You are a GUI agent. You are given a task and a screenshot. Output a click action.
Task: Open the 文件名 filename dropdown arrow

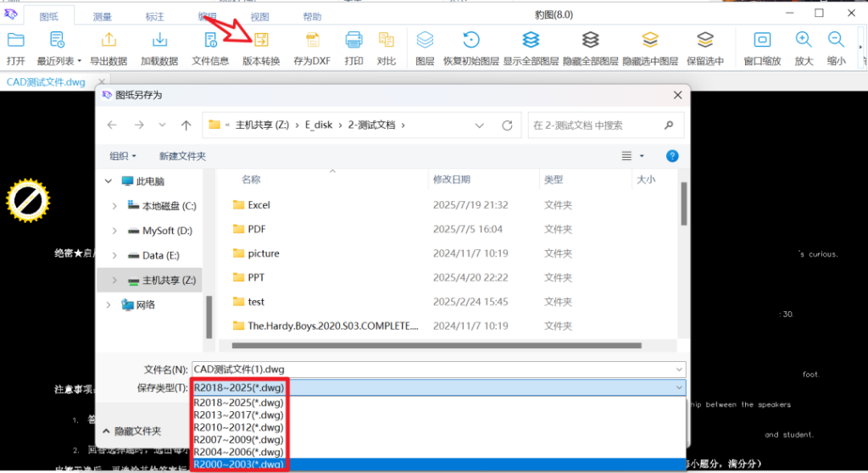(x=679, y=370)
